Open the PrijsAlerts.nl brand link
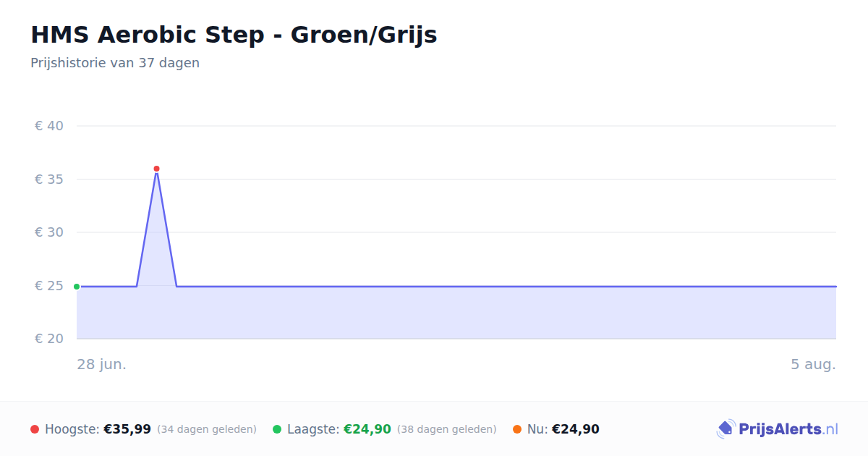Screen dimensions: 868x456 pos(778,429)
